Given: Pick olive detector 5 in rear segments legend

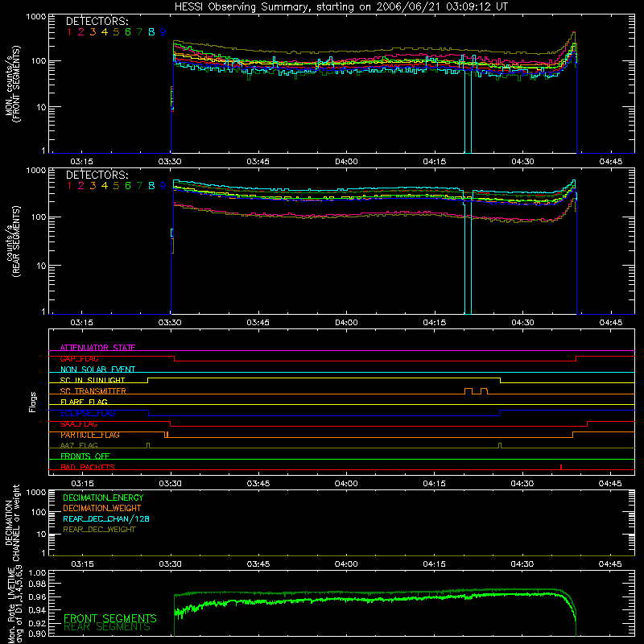Looking at the screenshot, I should coord(116,186).
